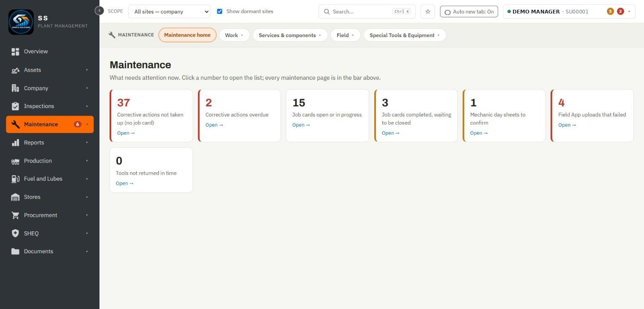644x309 pixels.
Task: Expand the Field menu
Action: pyautogui.click(x=345, y=35)
